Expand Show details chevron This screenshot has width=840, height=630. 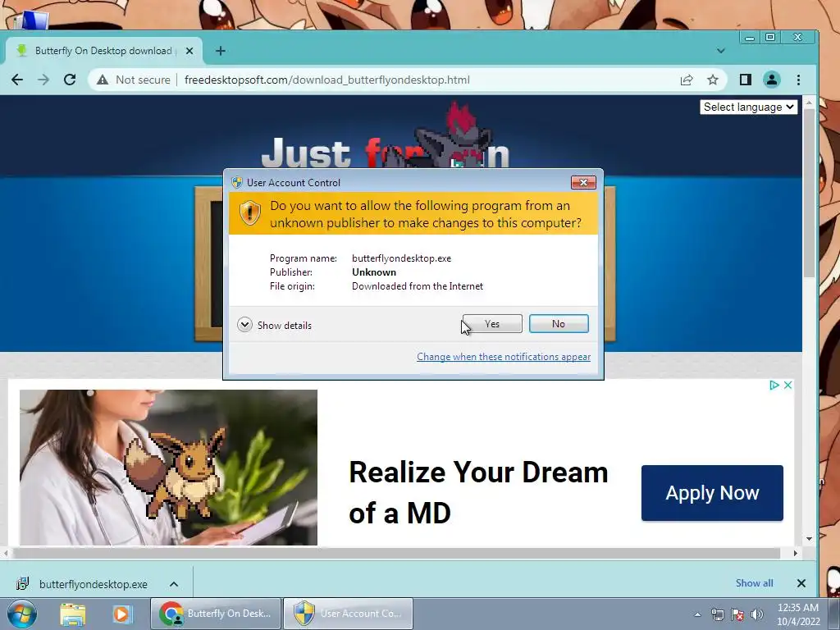coord(244,325)
